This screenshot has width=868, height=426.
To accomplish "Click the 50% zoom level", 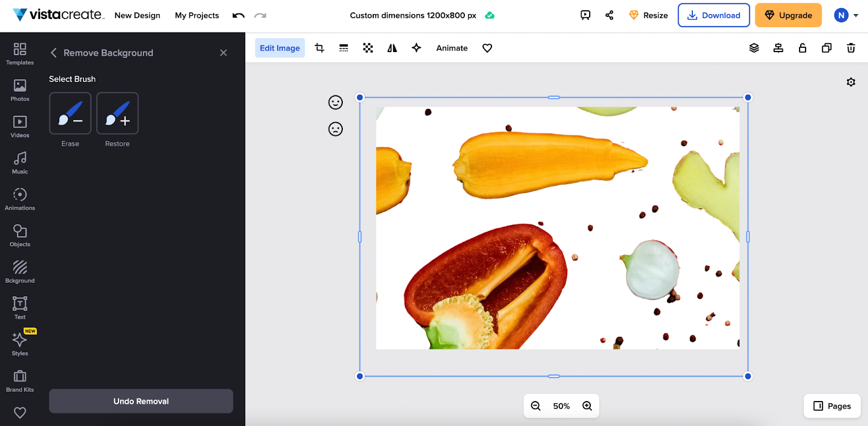I will coord(561,406).
